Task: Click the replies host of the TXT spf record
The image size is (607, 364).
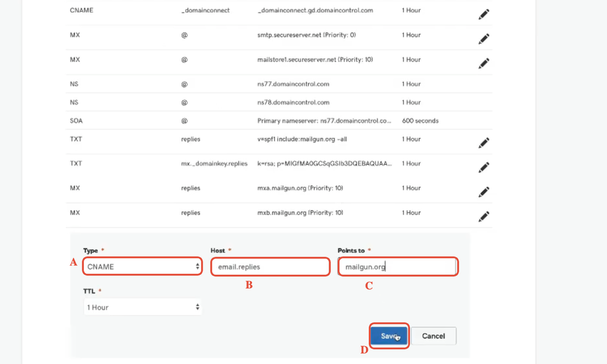Action: [x=191, y=139]
